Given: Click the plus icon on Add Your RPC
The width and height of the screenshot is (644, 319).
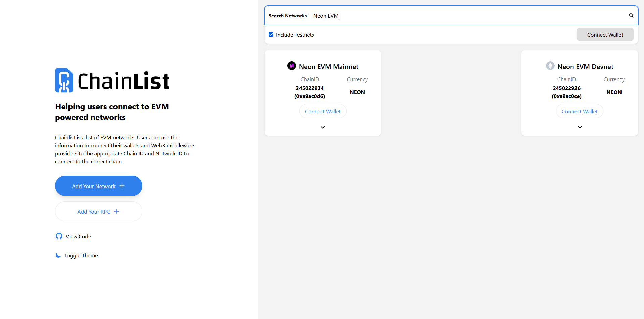Looking at the screenshot, I should (x=117, y=211).
